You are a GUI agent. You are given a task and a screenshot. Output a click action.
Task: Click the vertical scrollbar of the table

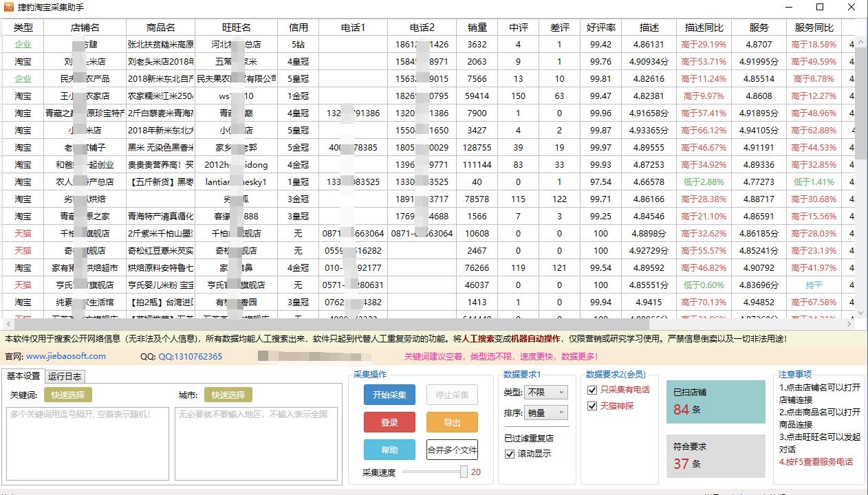tap(862, 103)
